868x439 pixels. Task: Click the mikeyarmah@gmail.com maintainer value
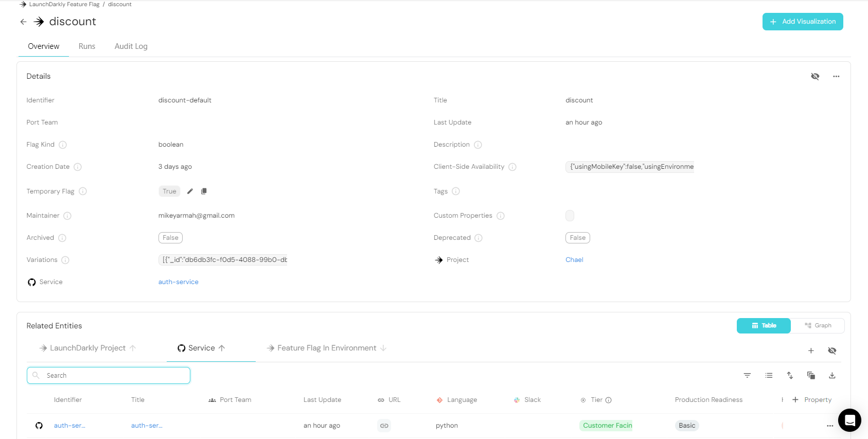tap(197, 216)
